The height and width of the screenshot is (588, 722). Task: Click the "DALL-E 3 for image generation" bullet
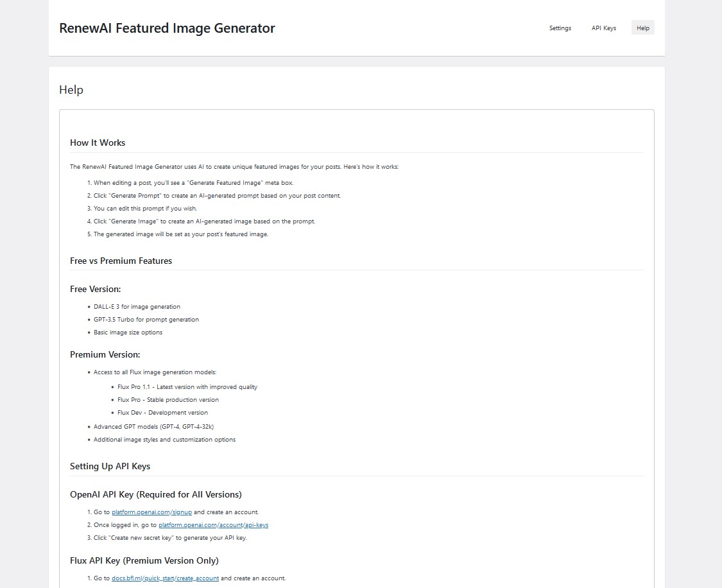137,307
